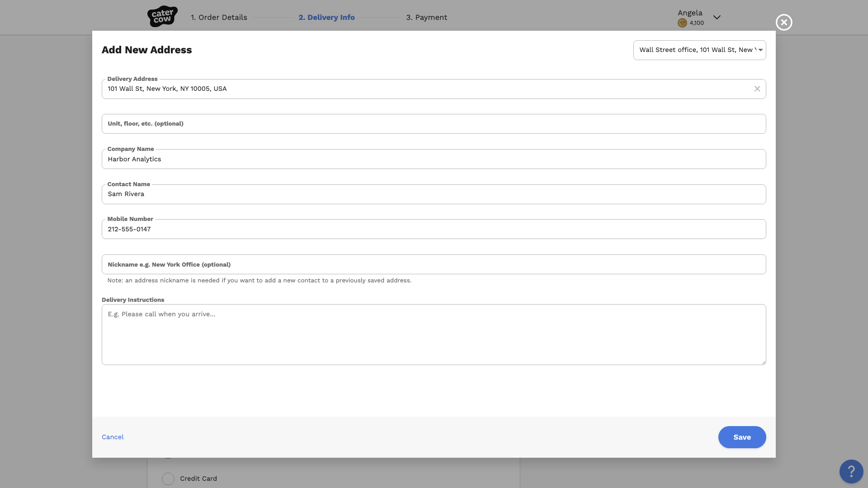This screenshot has height=488, width=868.
Task: Click the Add New Address heading
Action: click(146, 50)
